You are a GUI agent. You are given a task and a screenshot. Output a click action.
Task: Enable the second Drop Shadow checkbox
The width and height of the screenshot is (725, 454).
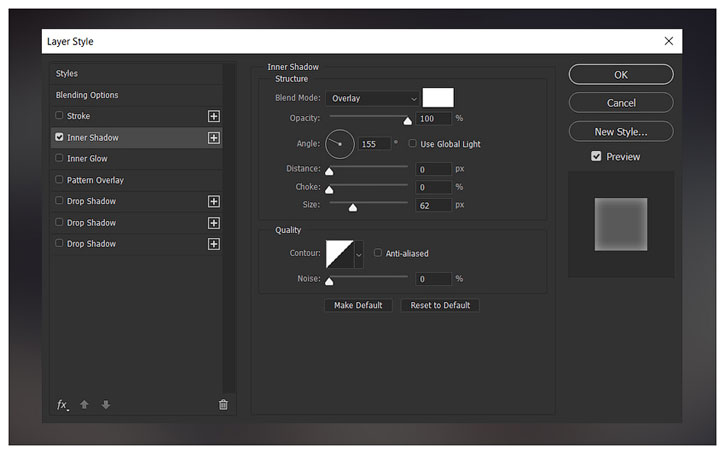coord(59,222)
